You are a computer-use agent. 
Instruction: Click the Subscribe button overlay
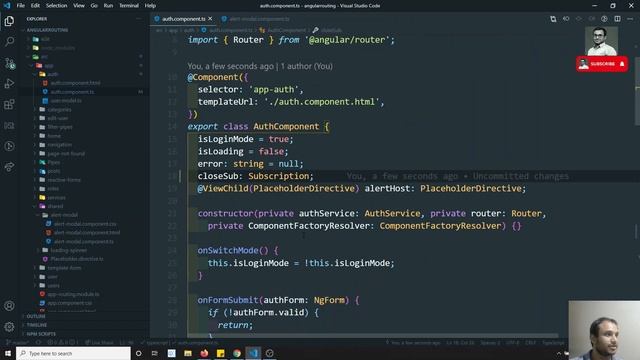(x=602, y=64)
